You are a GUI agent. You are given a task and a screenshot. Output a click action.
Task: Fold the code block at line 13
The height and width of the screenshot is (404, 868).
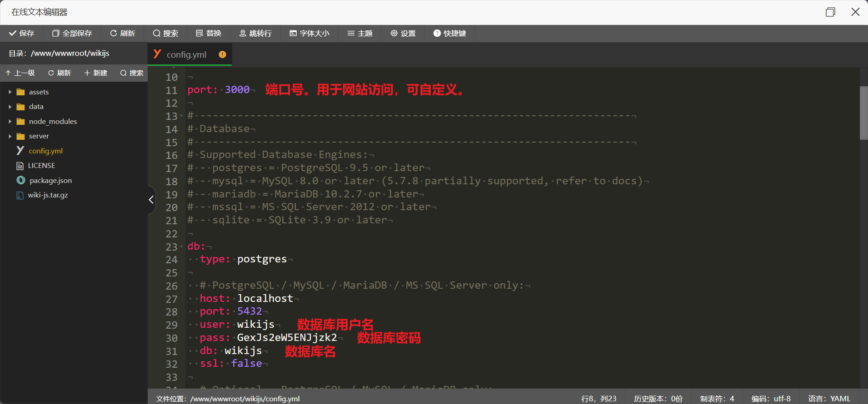coord(181,116)
